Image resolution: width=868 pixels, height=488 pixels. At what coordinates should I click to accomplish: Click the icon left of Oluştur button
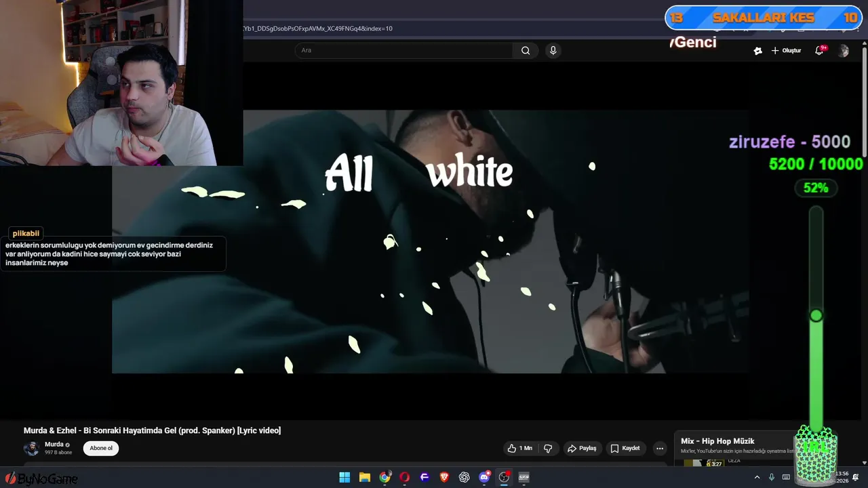click(757, 51)
